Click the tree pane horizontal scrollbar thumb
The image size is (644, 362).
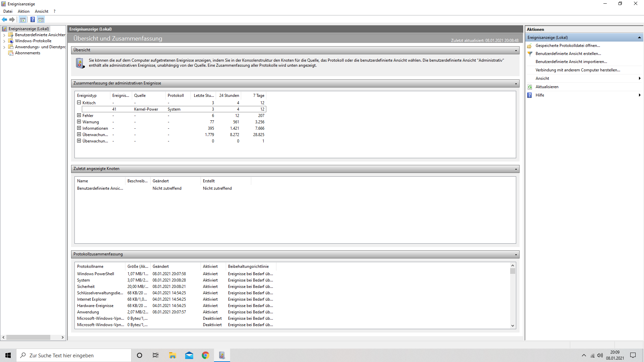point(28,338)
